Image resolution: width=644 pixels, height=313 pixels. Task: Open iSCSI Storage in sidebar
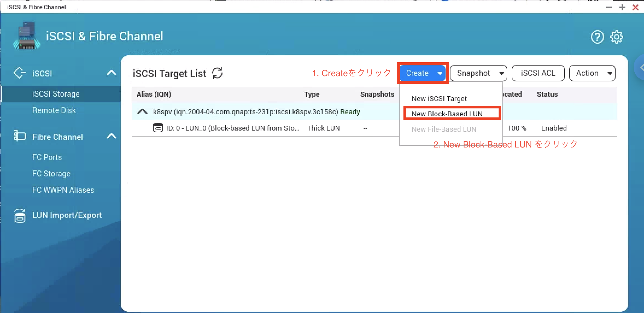pyautogui.click(x=56, y=94)
